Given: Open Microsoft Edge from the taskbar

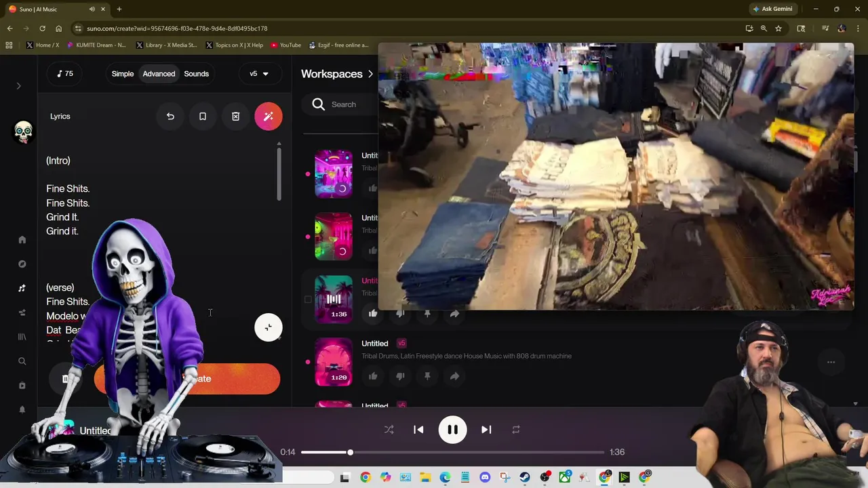Looking at the screenshot, I should 445,477.
